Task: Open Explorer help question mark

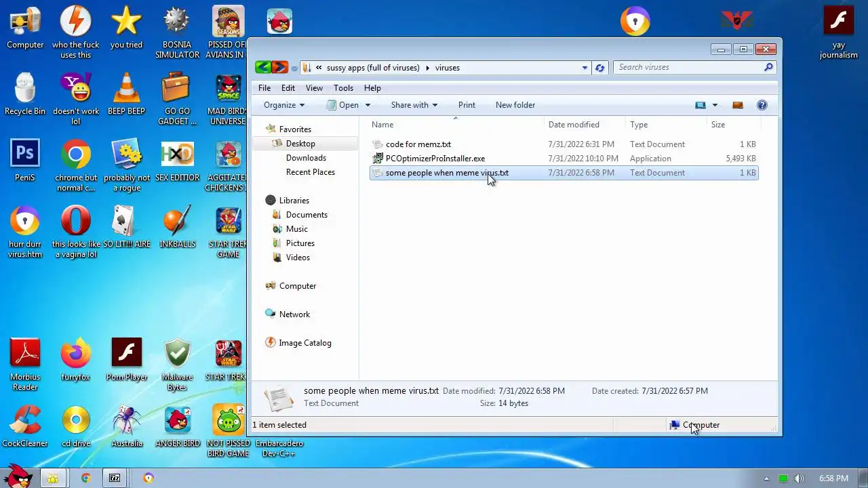Action: 762,105
